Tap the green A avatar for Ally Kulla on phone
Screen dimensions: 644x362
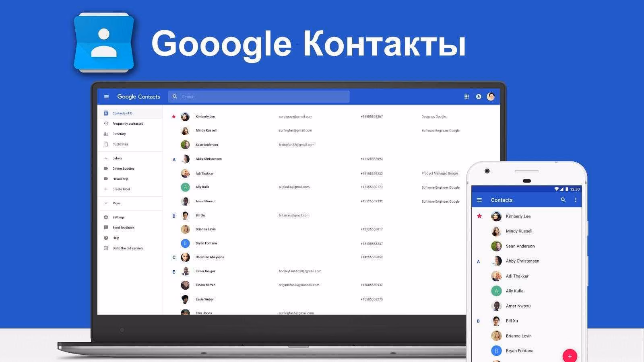click(496, 291)
